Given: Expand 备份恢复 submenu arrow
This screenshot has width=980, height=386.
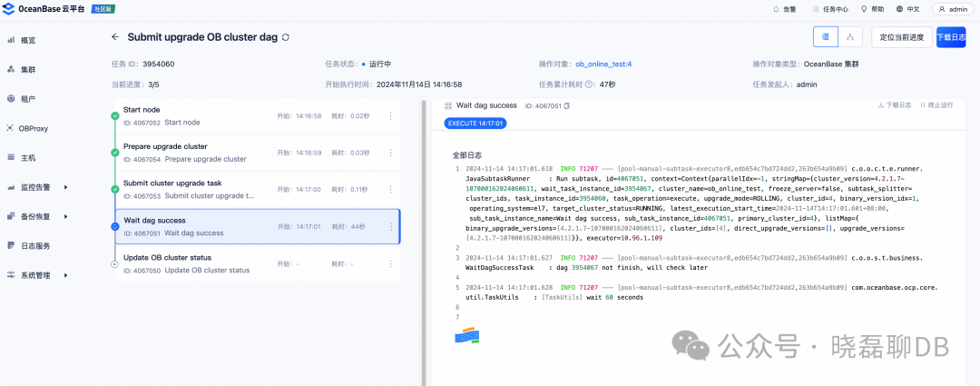Looking at the screenshot, I should point(65,216).
